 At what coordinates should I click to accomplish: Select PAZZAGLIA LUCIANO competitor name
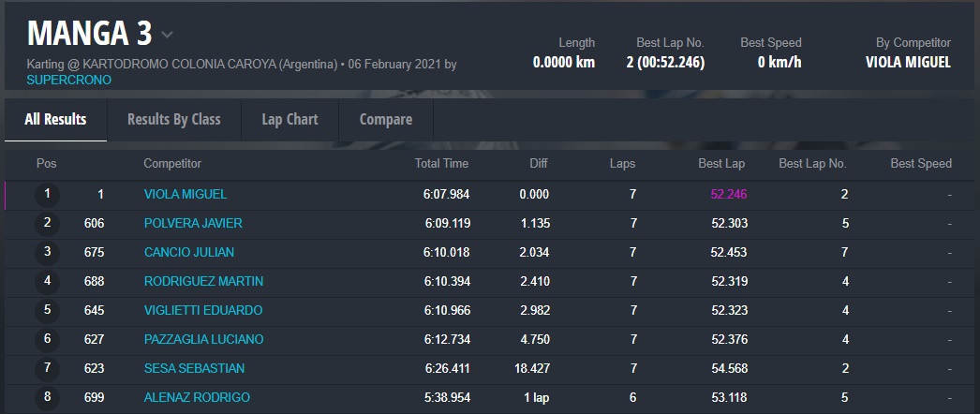[203, 340]
